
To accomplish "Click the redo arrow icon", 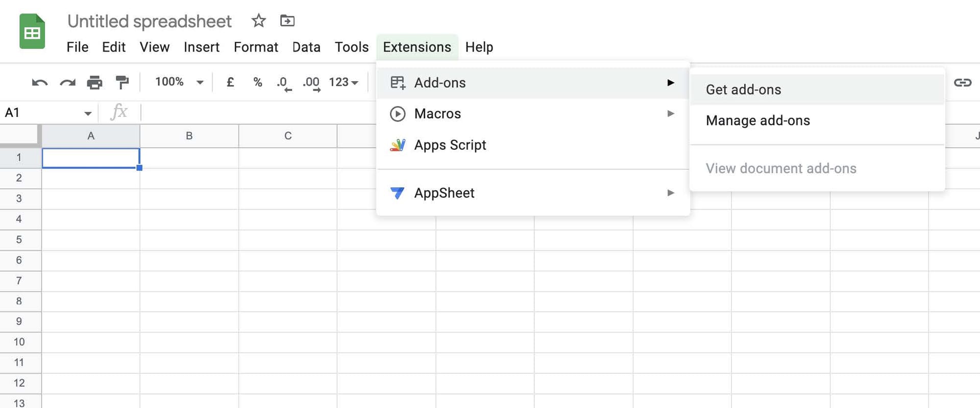I will pos(67,82).
